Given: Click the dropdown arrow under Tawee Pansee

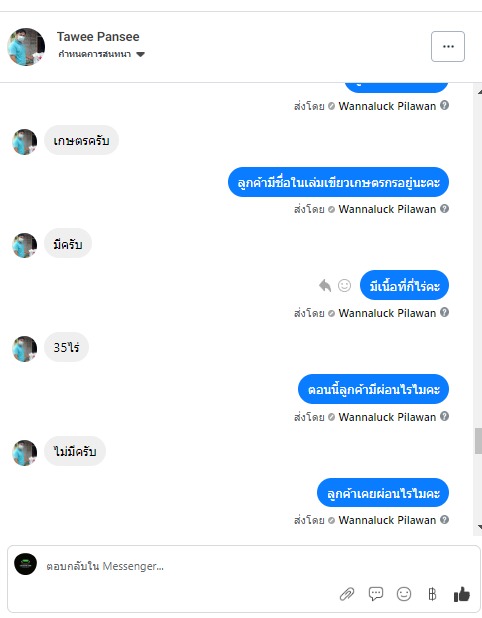Looking at the screenshot, I should (x=141, y=54).
